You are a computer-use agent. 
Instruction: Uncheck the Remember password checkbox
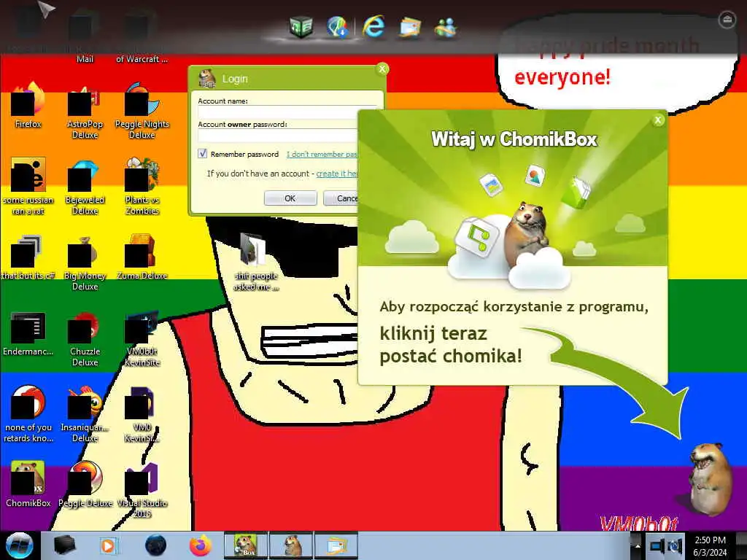click(203, 153)
